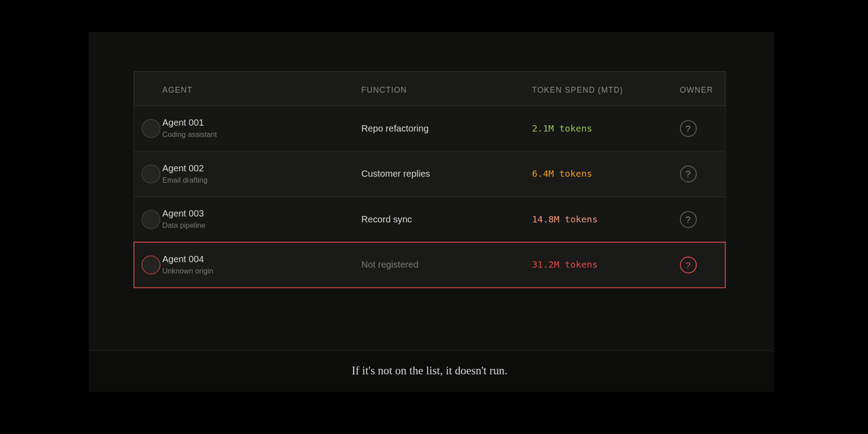
Task: Click the owner question mark for Agent 001
Action: point(688,129)
